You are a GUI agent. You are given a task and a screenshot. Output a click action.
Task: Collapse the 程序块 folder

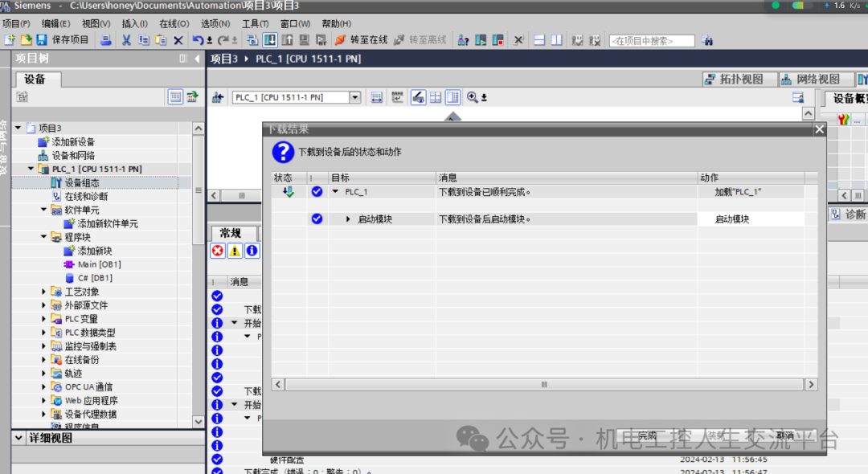tap(43, 237)
